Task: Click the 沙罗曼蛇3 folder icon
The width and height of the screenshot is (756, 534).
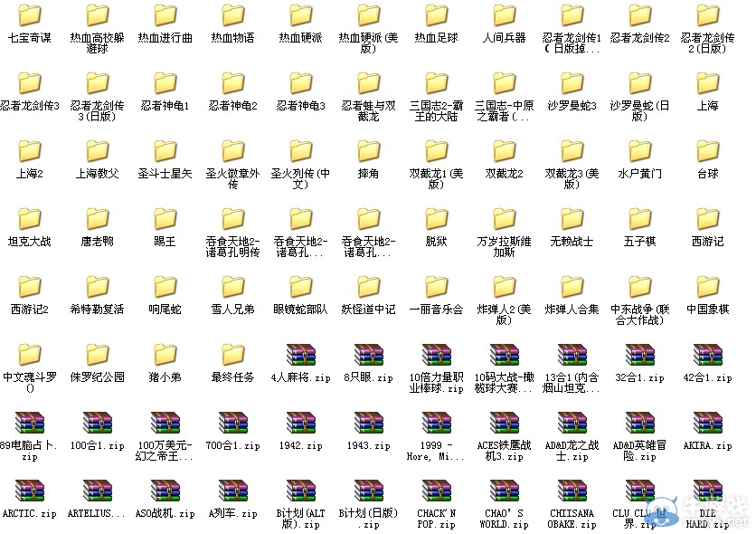Action: [x=572, y=83]
